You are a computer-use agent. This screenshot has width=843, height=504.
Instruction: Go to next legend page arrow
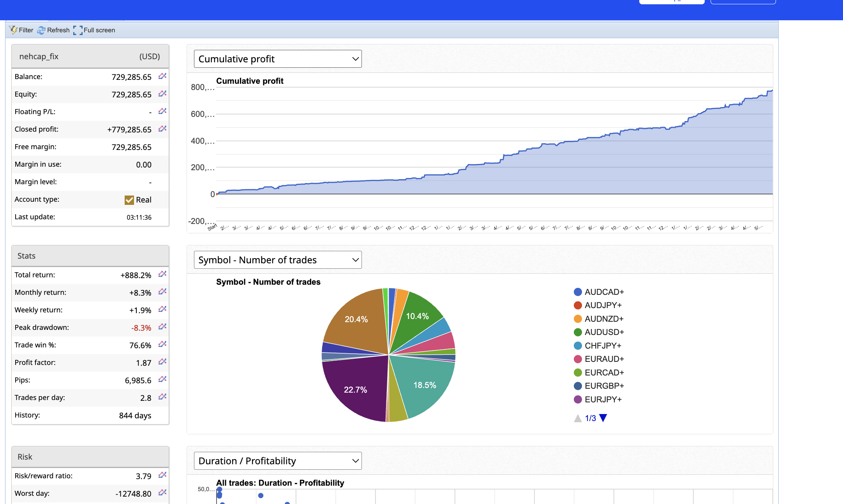pos(603,418)
